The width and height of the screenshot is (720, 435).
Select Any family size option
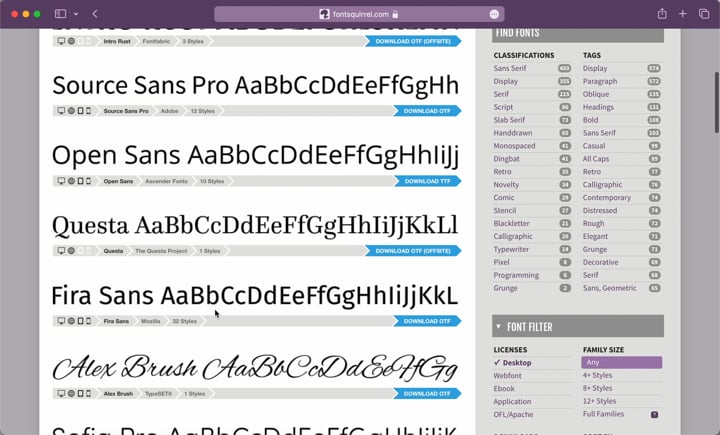pos(621,362)
